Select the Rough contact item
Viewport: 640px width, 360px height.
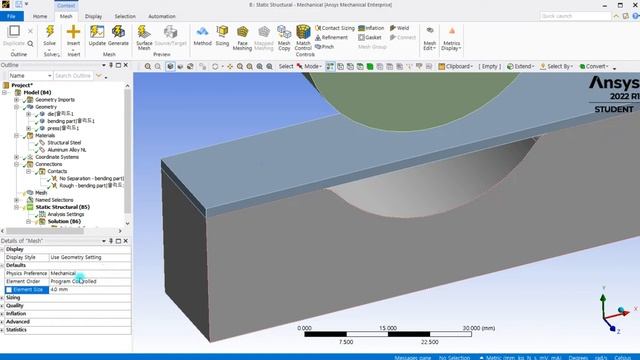pyautogui.click(x=91, y=186)
